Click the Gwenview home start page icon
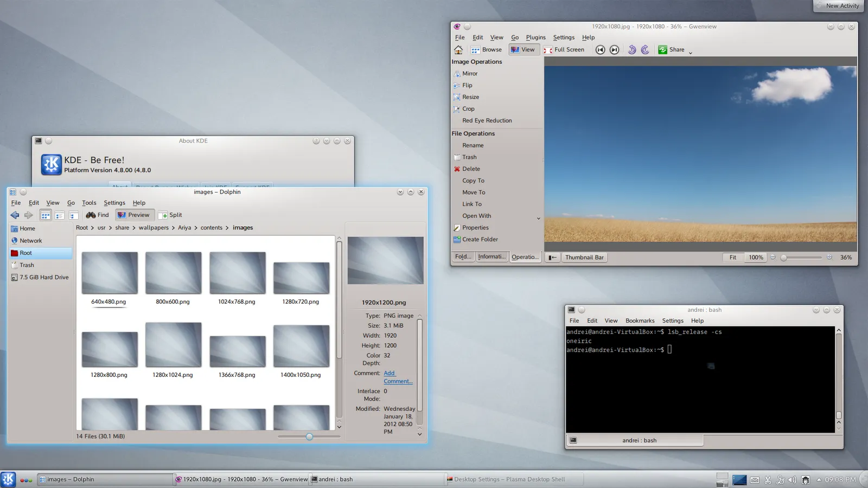This screenshot has width=868, height=488. (x=458, y=50)
